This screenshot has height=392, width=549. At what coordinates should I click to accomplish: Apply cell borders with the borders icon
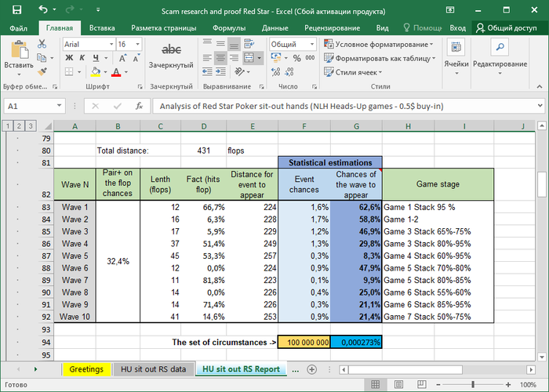click(x=69, y=72)
